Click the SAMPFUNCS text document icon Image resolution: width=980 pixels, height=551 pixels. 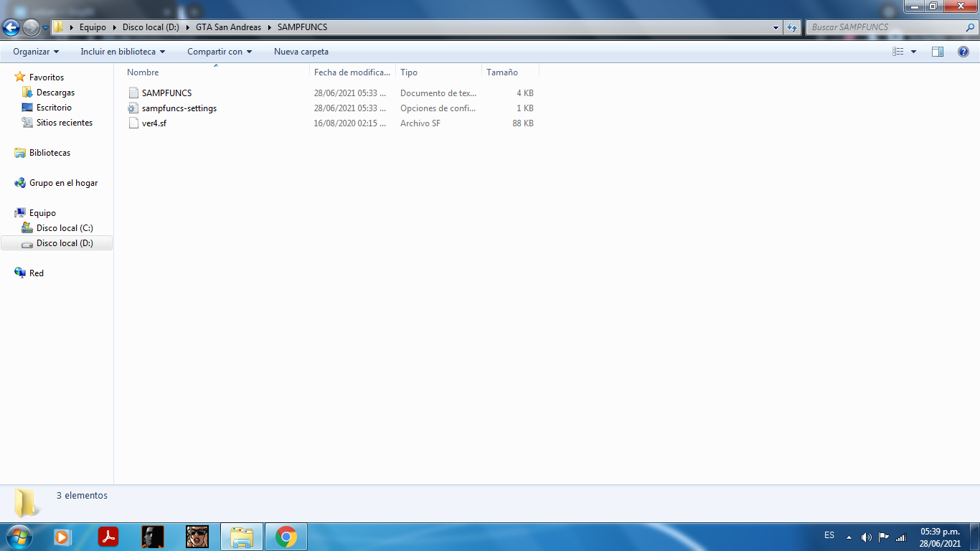(133, 93)
